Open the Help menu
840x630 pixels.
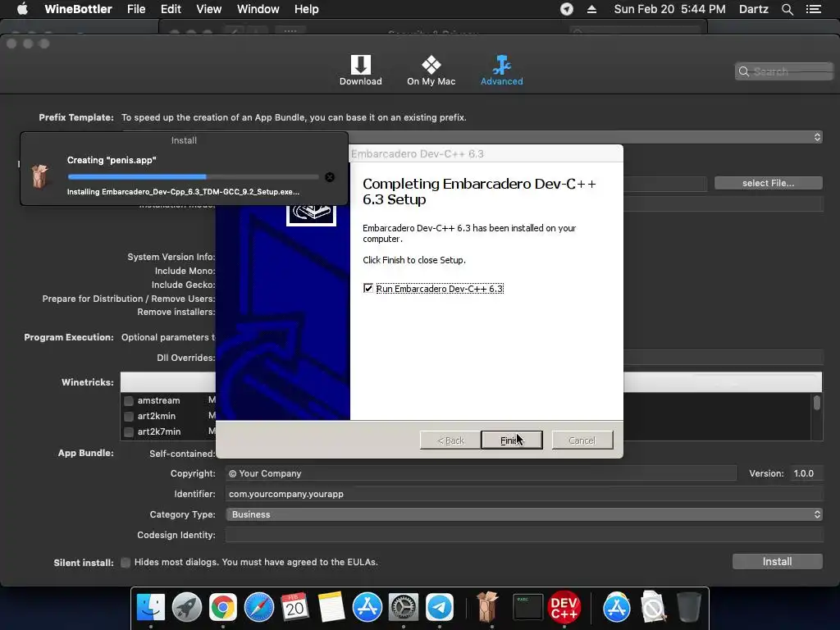(x=307, y=9)
